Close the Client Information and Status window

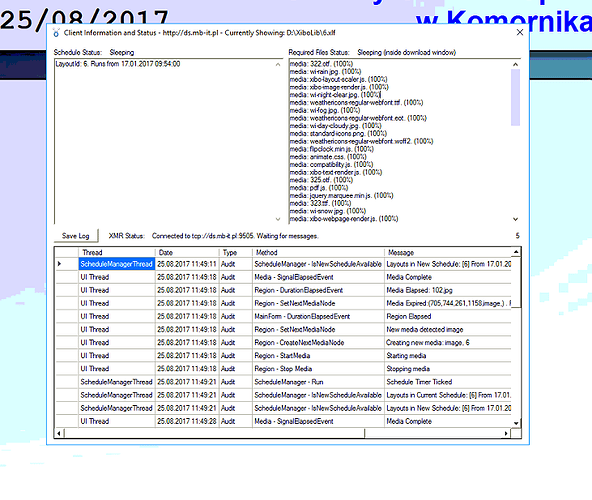click(x=520, y=33)
